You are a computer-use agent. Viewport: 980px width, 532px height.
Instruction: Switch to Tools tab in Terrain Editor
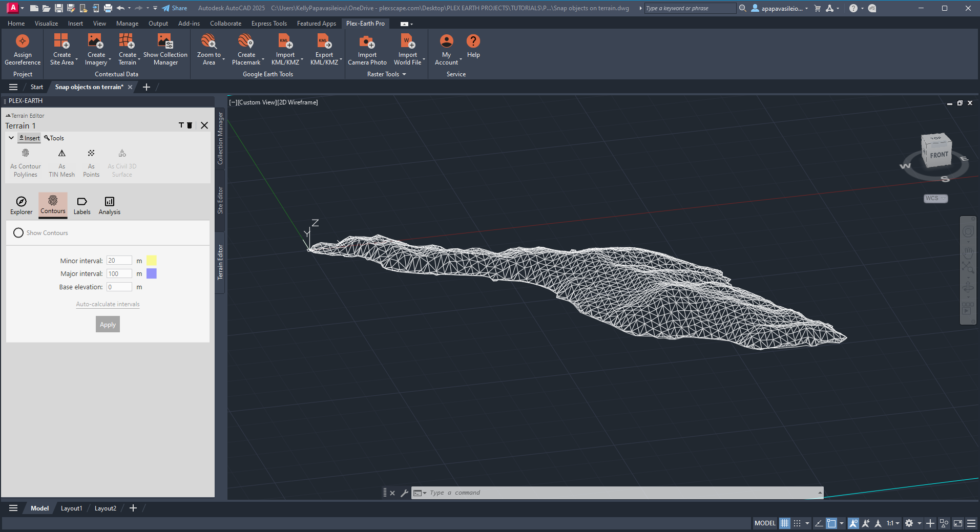coord(54,138)
